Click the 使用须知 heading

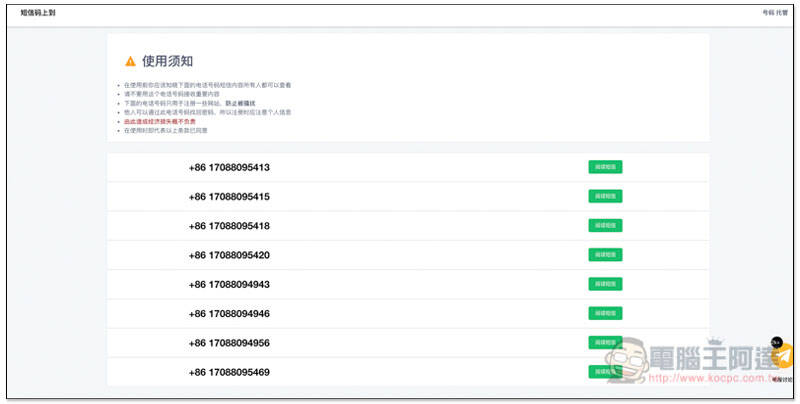167,61
